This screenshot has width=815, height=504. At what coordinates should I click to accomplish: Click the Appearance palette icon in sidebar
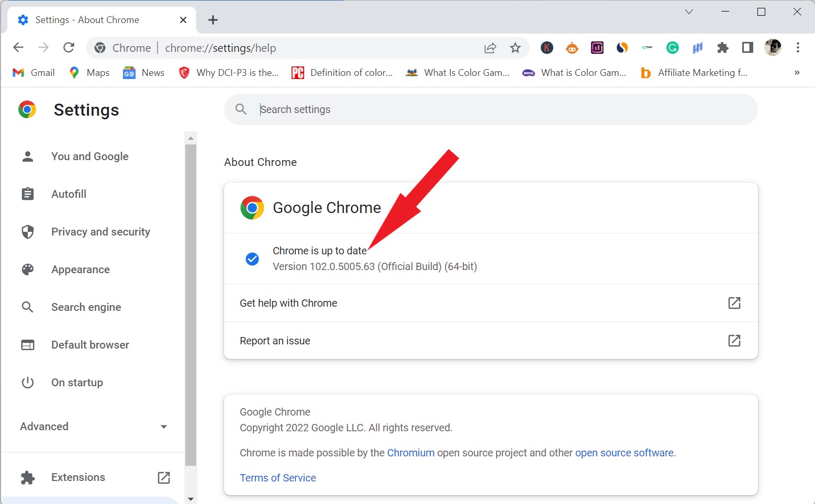pos(27,270)
